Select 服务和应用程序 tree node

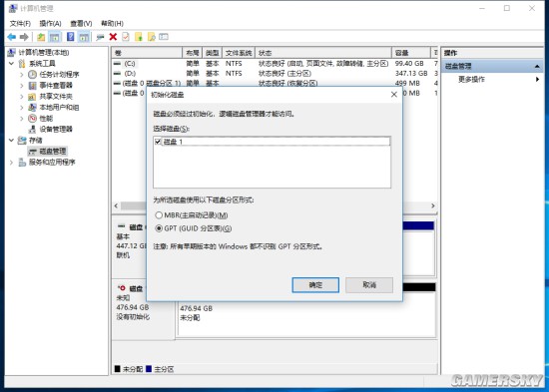coord(52,162)
